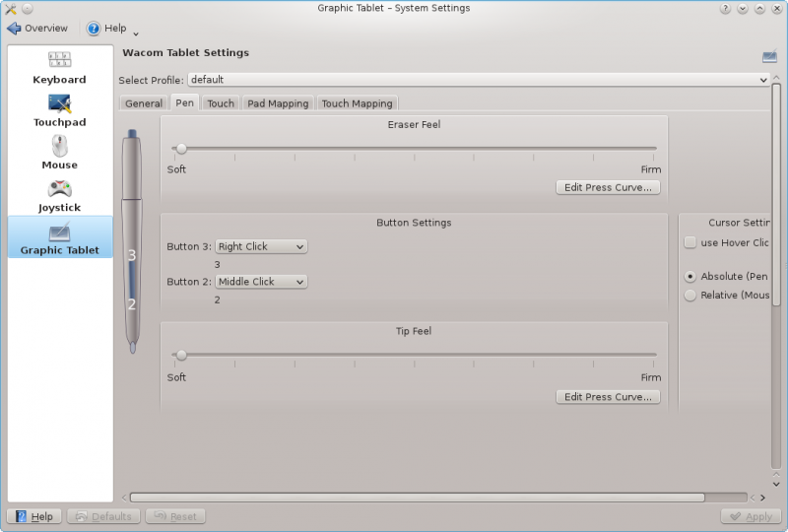The image size is (788, 532).
Task: Click the round pin button in title bar
Action: (x=28, y=9)
